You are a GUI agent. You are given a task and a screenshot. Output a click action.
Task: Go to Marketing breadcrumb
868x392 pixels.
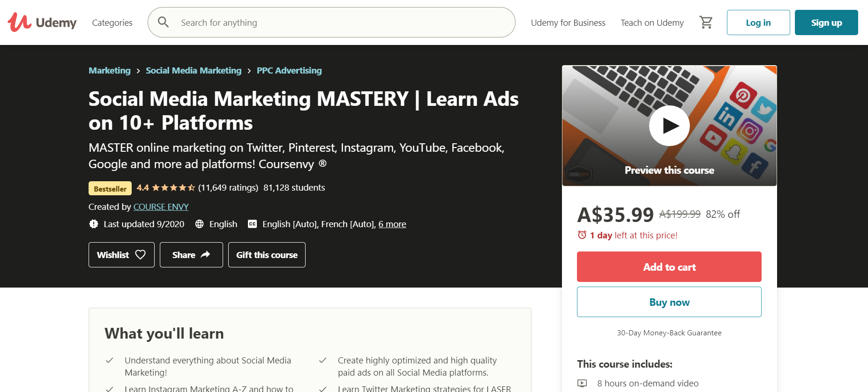coord(110,70)
